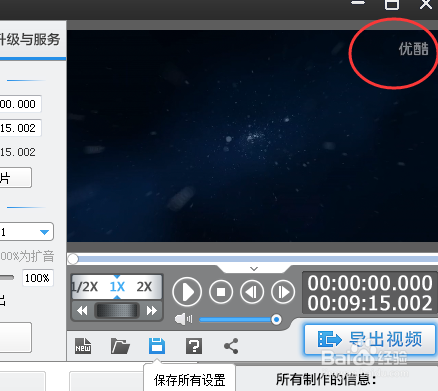Save all settings with floppy icon
This screenshot has width=438, height=391.
pos(157,346)
